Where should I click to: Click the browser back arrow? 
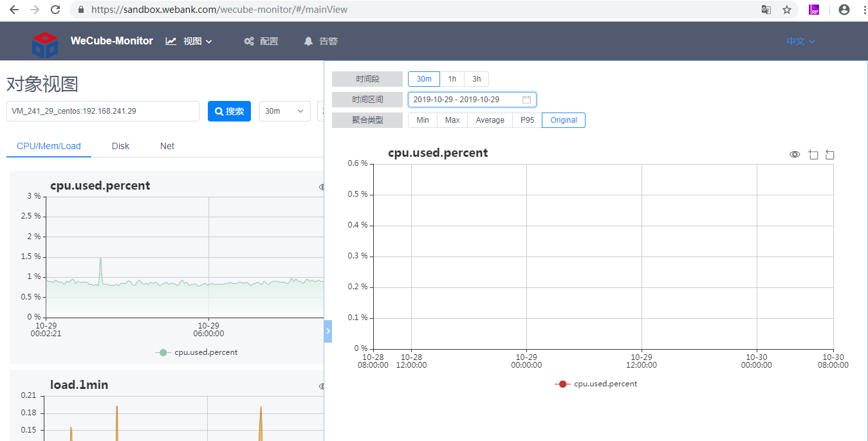[14, 10]
